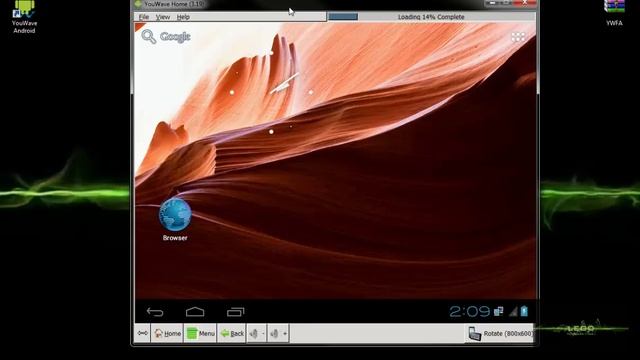Click the volume down button
The width and height of the screenshot is (640, 360).
pyautogui.click(x=257, y=333)
